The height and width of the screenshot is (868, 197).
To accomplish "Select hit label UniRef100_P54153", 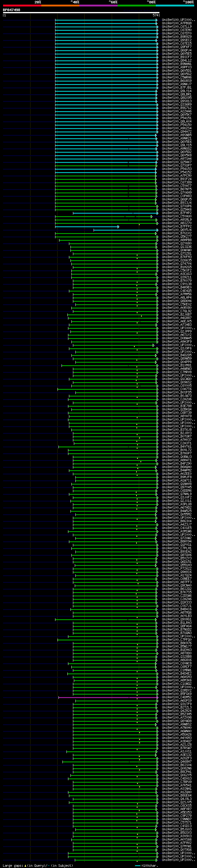I will pos(176,169).
